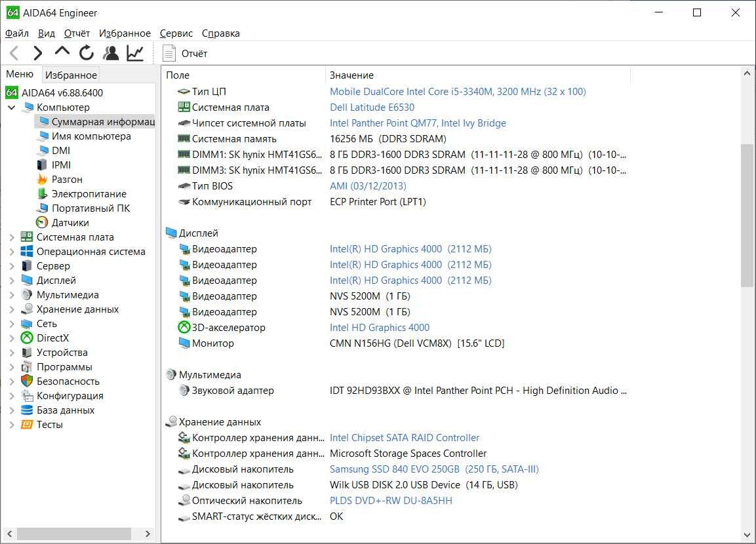Click the vertical scrollbar thumb
756x544 pixels.
click(747, 216)
